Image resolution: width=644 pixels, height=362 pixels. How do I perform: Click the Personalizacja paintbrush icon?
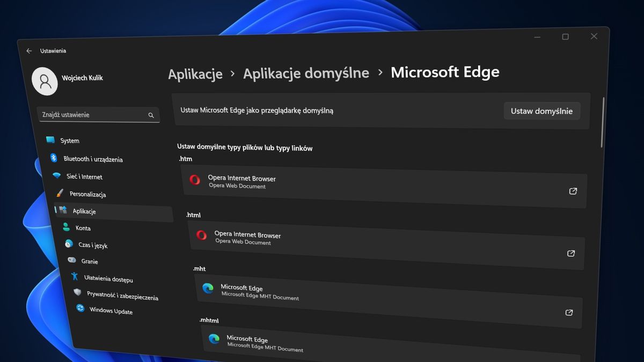click(x=60, y=194)
